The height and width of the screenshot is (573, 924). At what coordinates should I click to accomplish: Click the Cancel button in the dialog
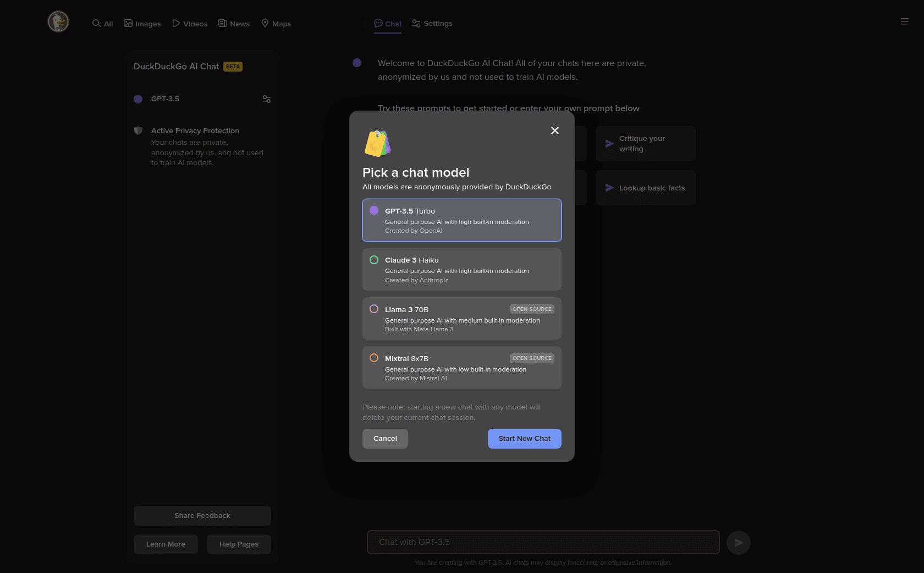pyautogui.click(x=385, y=439)
